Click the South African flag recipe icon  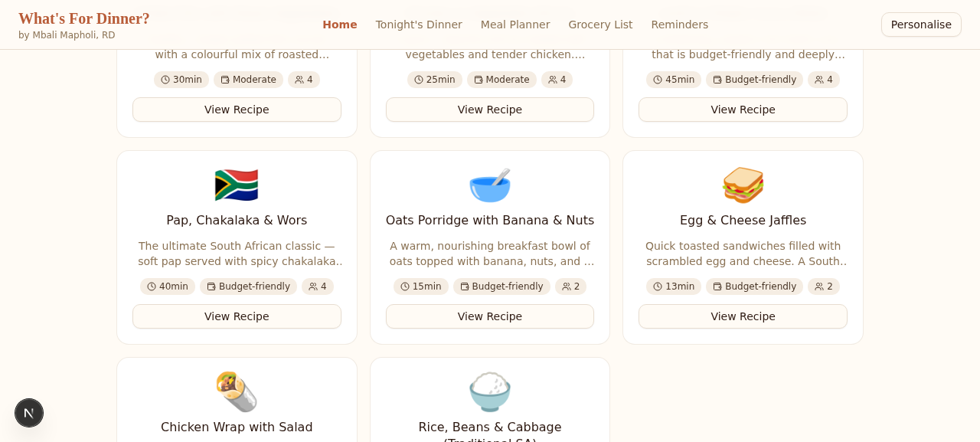[237, 185]
